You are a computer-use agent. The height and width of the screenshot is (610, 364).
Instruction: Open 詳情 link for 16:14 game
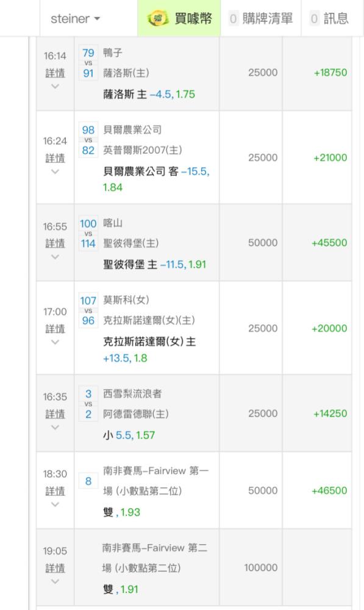click(x=55, y=73)
